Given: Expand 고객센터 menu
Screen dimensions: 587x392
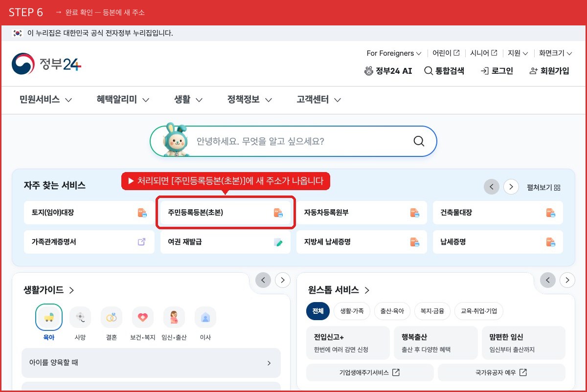Looking at the screenshot, I should (319, 100).
